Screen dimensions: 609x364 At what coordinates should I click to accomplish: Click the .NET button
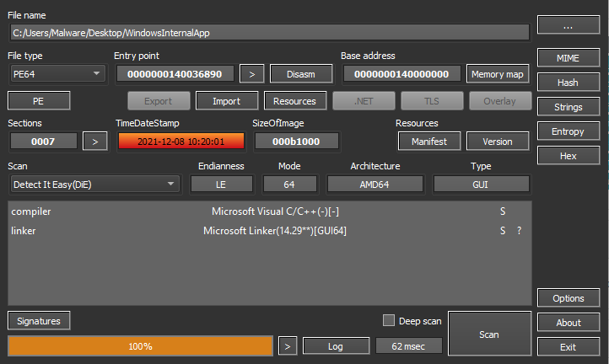tap(364, 101)
